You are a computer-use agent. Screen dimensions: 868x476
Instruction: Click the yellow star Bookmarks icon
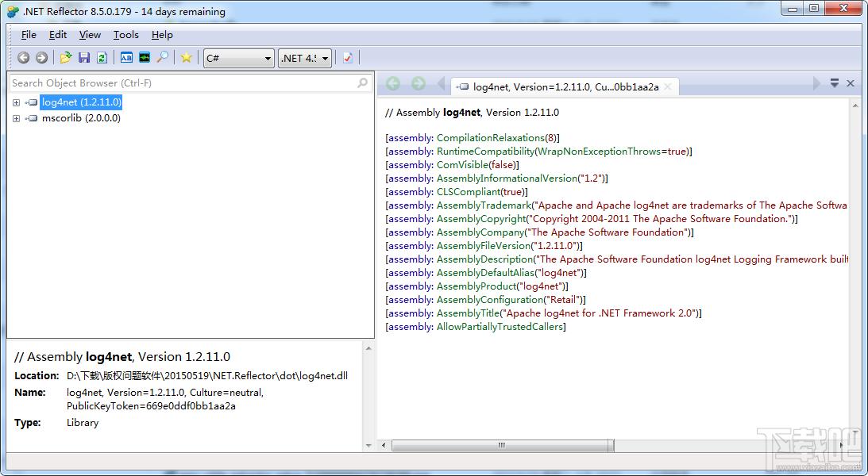pos(187,57)
